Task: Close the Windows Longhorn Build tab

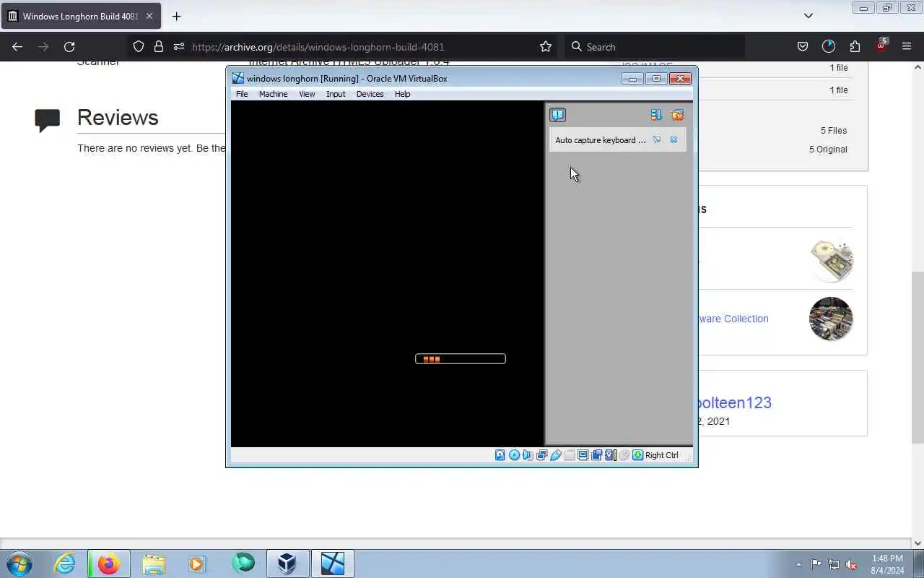Action: click(150, 16)
